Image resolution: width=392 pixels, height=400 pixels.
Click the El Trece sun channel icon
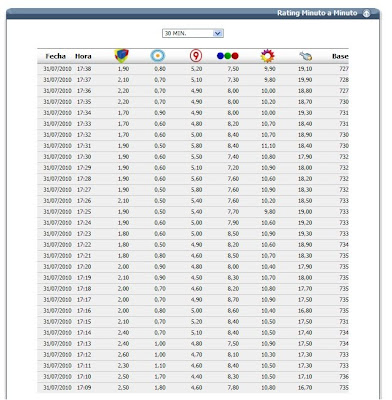click(x=268, y=56)
